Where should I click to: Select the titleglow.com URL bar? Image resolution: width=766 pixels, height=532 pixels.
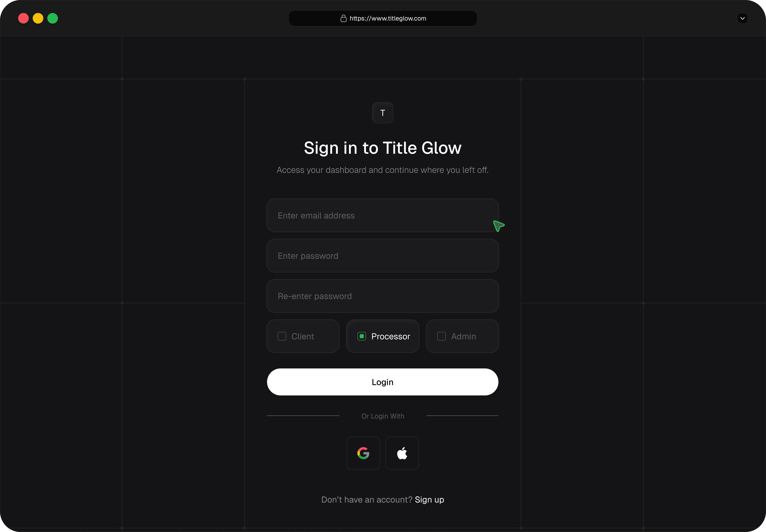coord(383,18)
